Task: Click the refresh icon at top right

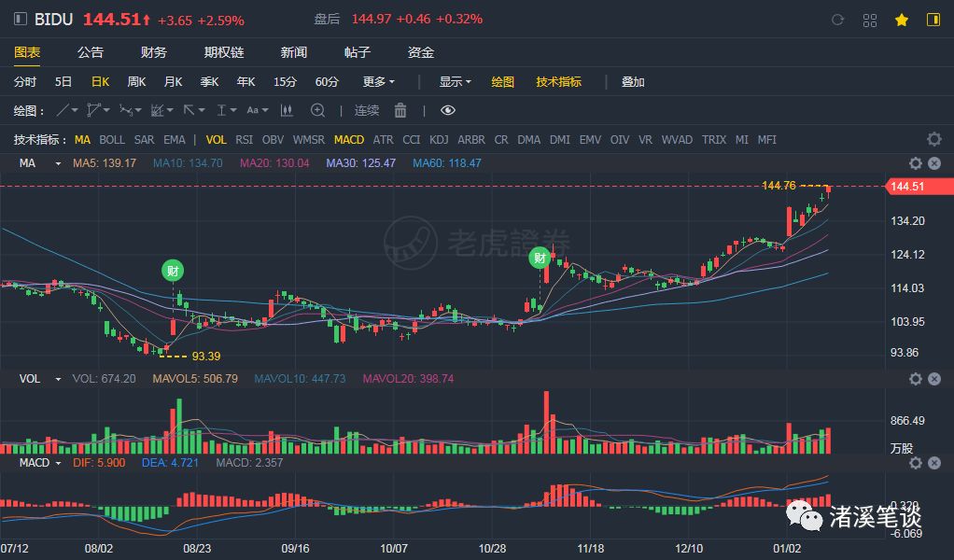Action: pos(838,20)
